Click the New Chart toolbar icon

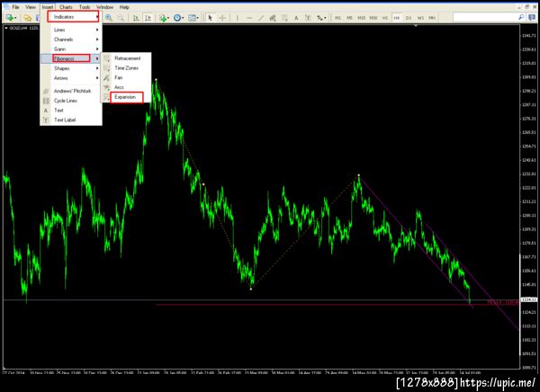coord(11,18)
